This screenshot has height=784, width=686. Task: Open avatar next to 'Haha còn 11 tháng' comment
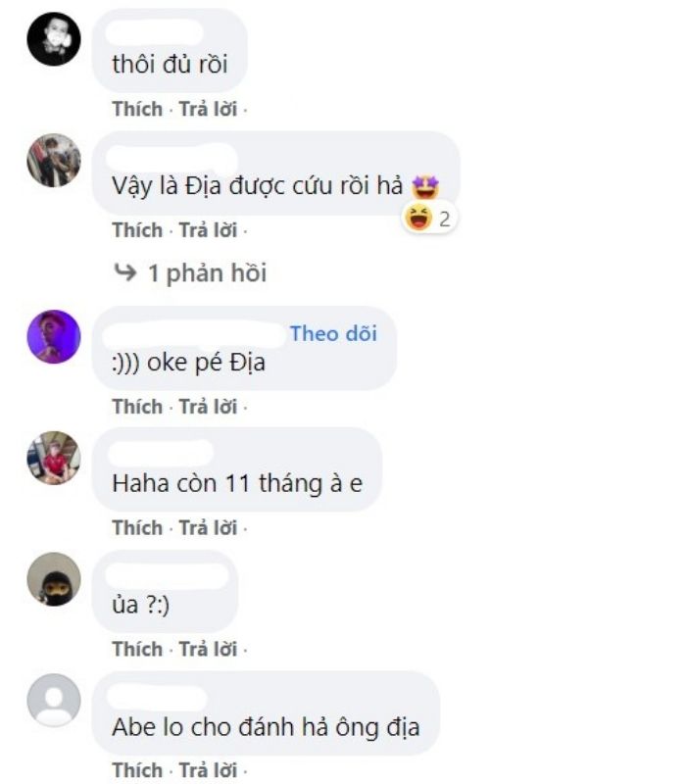[54, 458]
